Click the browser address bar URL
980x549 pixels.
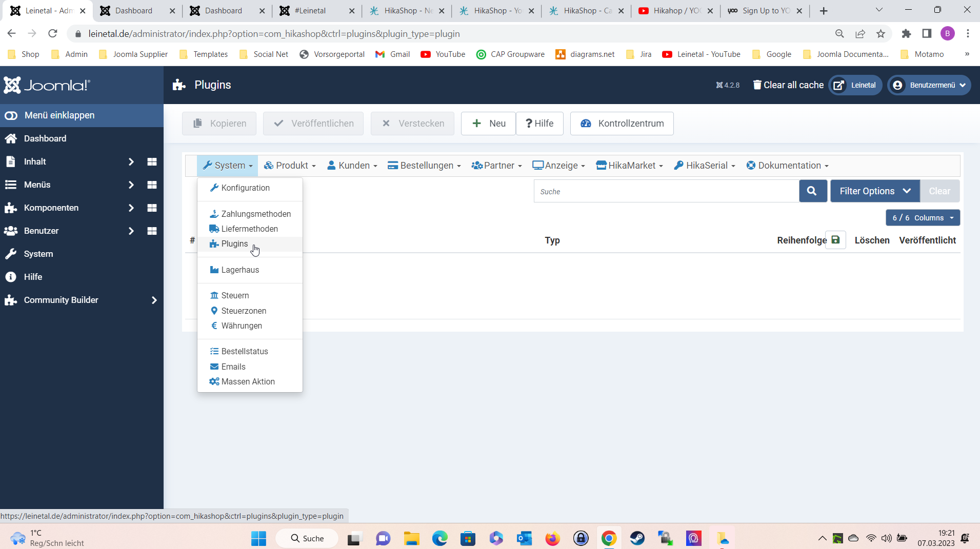[x=274, y=34]
